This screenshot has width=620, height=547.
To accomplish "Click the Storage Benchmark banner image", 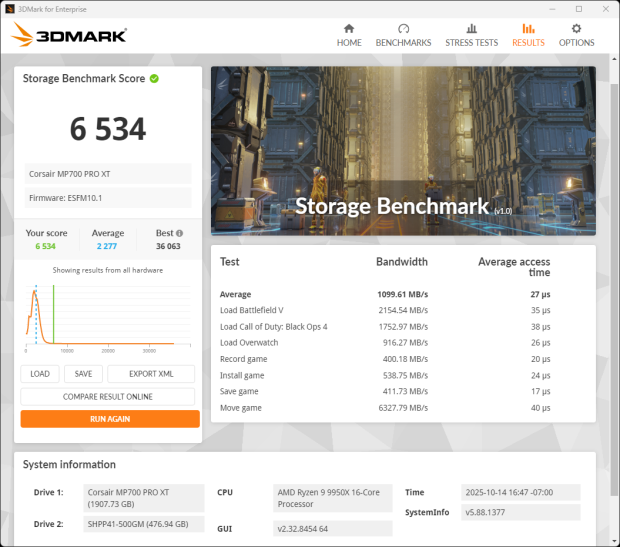I will [403, 148].
